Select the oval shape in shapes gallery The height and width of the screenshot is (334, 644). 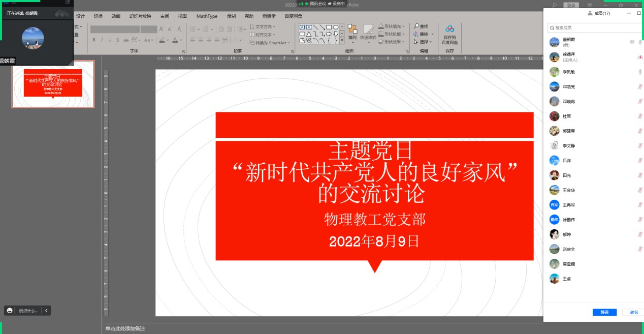click(336, 27)
